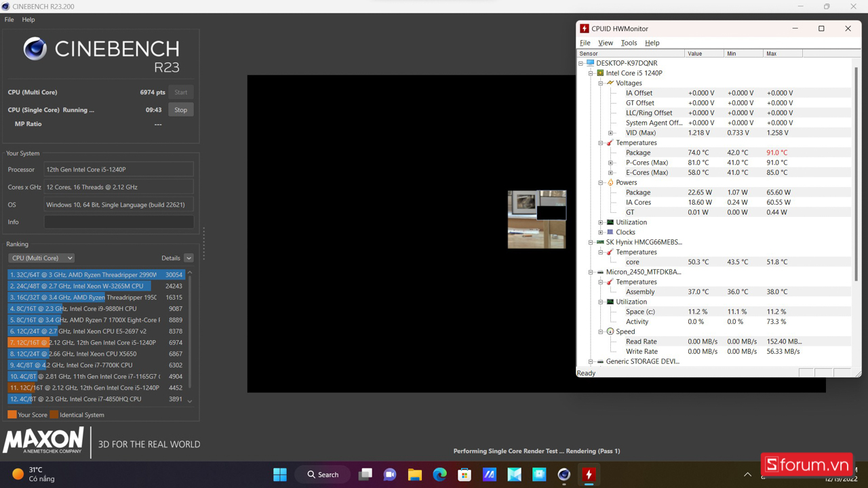Click the Clocks category icon
Image resolution: width=868 pixels, height=488 pixels.
(x=610, y=232)
